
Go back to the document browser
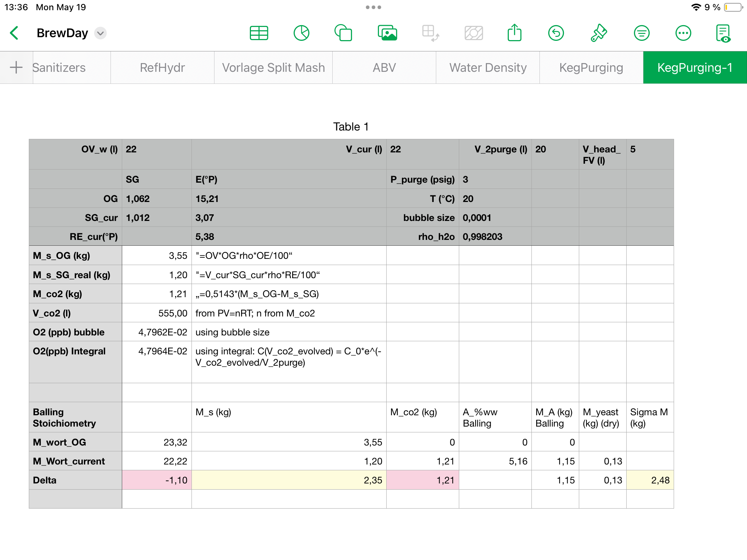point(14,33)
